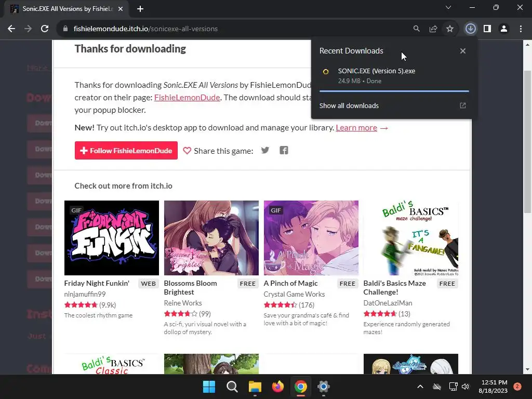Click the address bar URL
Viewport: 532px width, 399px height.
tap(145, 29)
